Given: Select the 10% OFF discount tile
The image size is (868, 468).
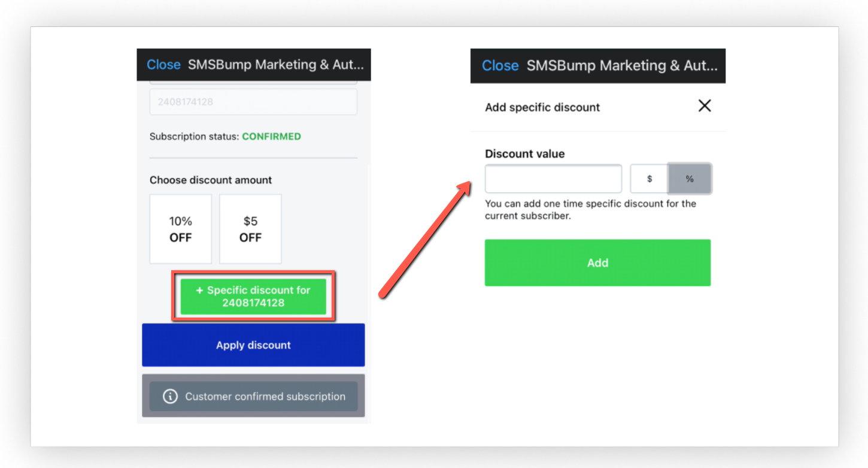Looking at the screenshot, I should click(x=181, y=229).
